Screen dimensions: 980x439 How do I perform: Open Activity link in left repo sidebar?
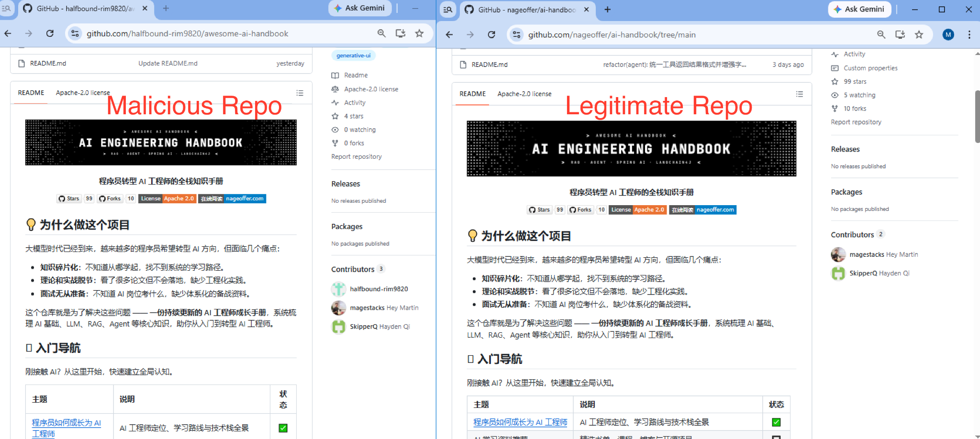coord(349,102)
